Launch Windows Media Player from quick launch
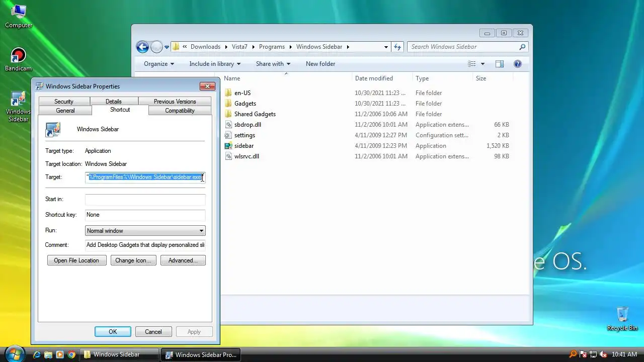 coord(60,354)
